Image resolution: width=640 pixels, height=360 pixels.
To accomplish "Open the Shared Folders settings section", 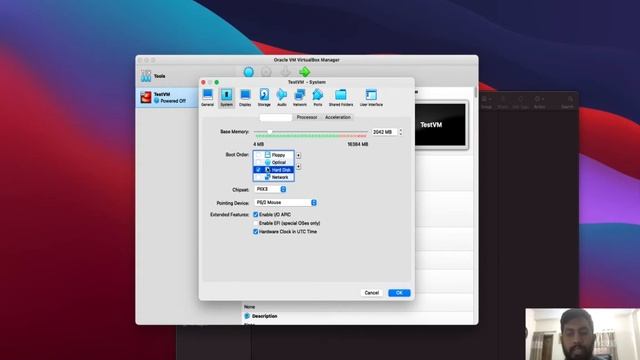I will click(x=341, y=97).
